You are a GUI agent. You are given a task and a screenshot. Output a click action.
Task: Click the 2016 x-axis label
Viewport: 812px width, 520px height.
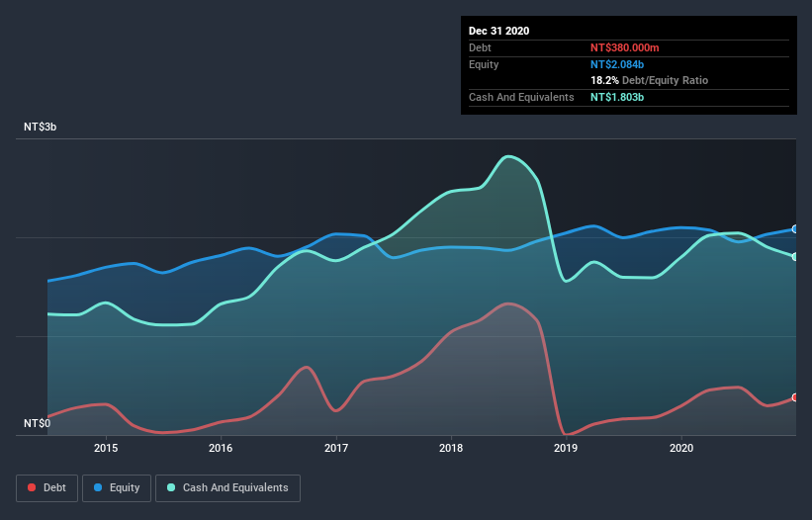tap(221, 448)
